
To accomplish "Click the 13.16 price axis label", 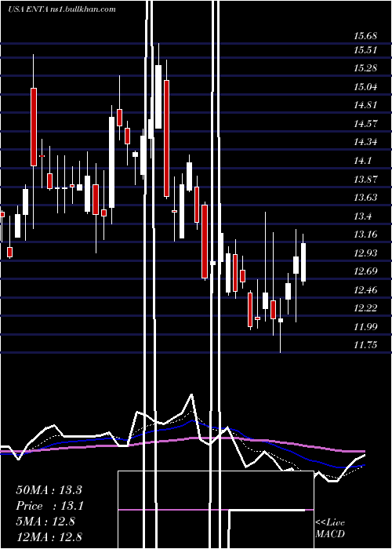I will tap(365, 235).
